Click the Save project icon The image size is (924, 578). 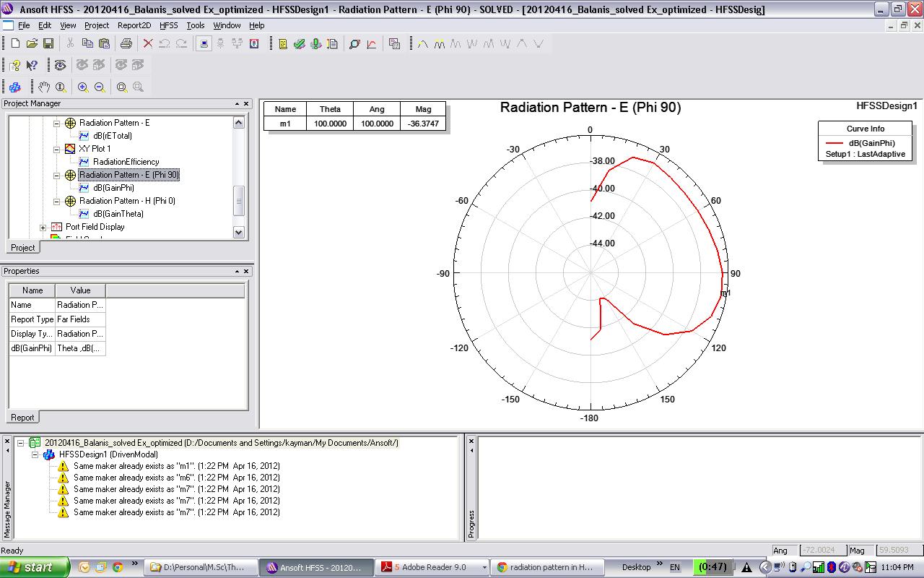[x=48, y=44]
